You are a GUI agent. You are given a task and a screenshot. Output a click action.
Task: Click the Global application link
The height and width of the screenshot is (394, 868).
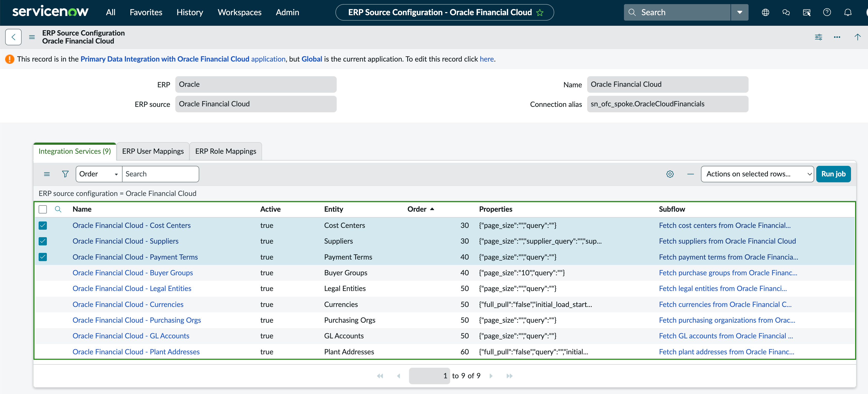pyautogui.click(x=312, y=59)
